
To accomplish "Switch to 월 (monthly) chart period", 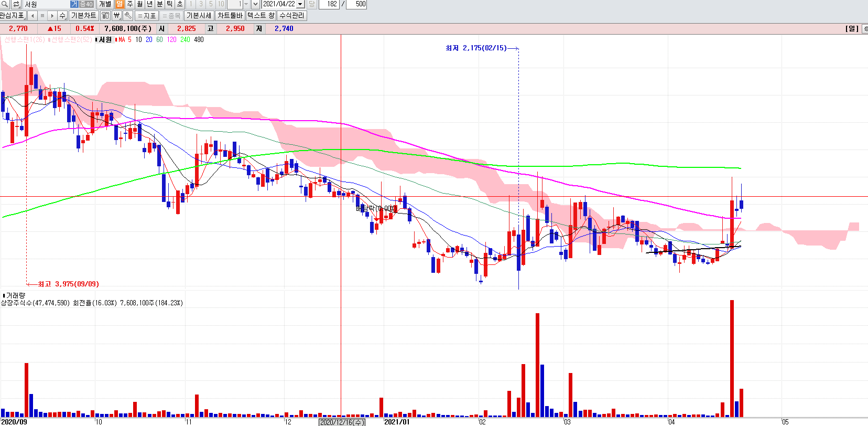I will click(x=139, y=4).
